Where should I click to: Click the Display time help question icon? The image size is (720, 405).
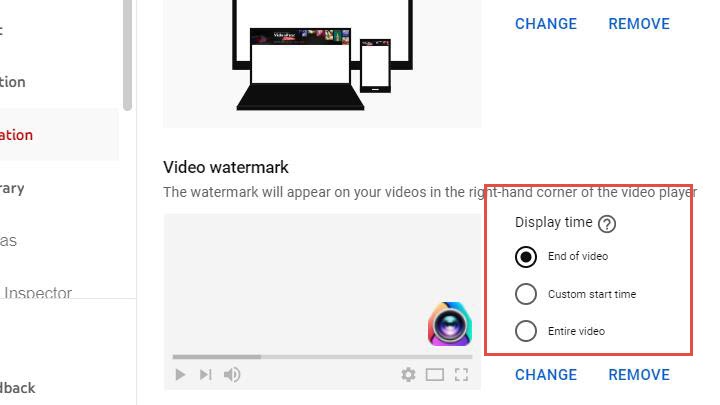[x=607, y=224]
